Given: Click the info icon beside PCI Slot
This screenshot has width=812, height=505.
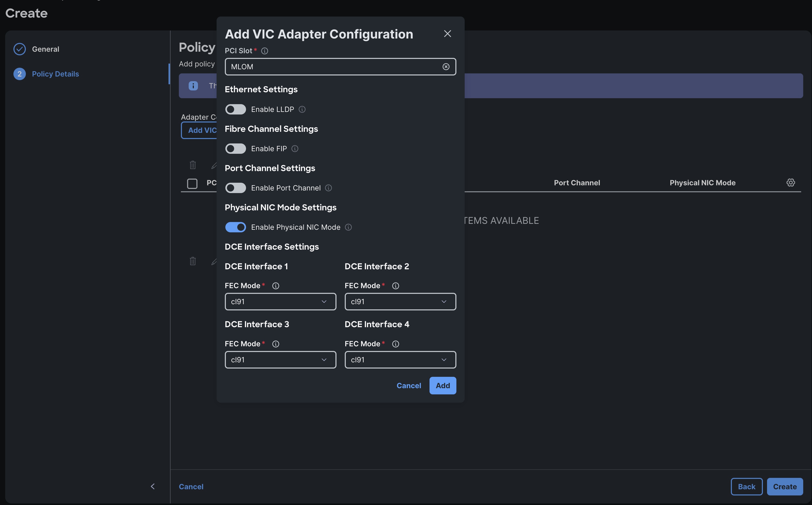Looking at the screenshot, I should [x=264, y=51].
